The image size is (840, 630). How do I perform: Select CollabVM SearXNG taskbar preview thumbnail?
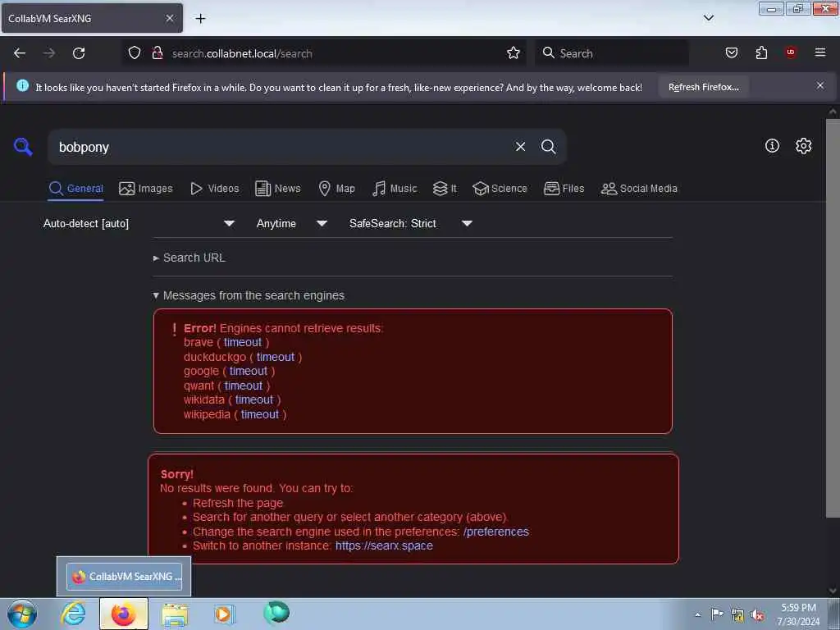pos(125,577)
